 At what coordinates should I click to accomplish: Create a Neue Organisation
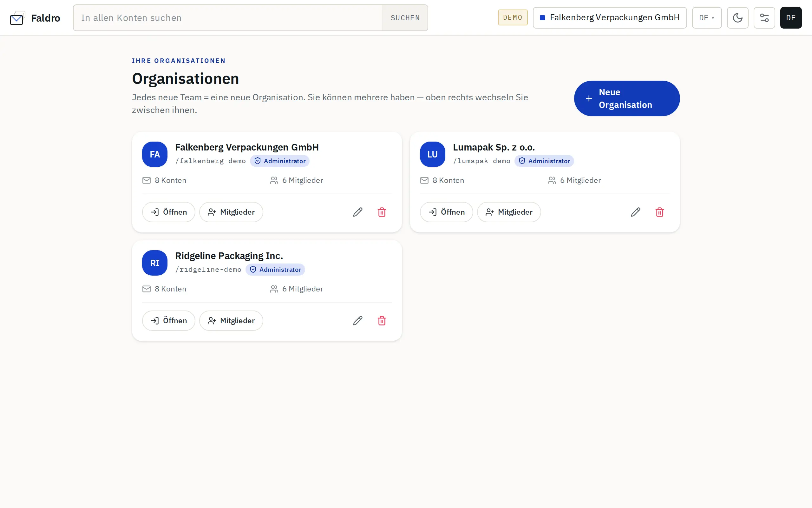coord(627,98)
